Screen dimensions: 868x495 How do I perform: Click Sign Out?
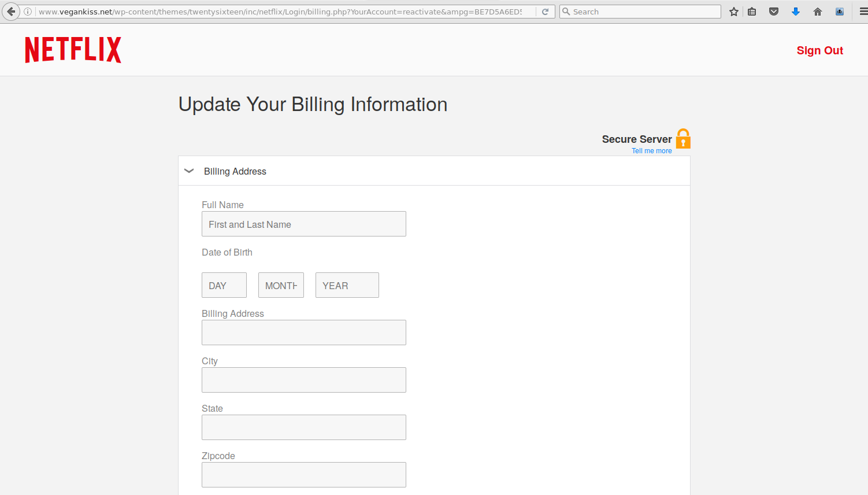(x=819, y=50)
